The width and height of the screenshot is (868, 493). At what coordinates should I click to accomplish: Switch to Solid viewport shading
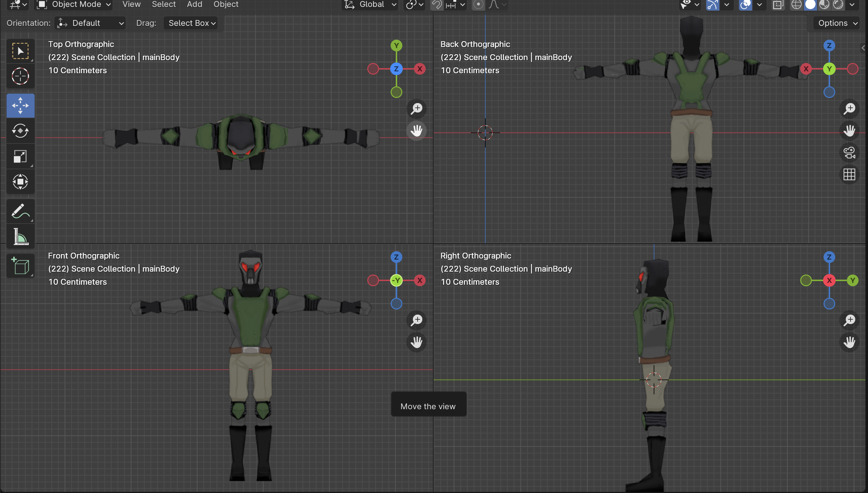point(810,5)
